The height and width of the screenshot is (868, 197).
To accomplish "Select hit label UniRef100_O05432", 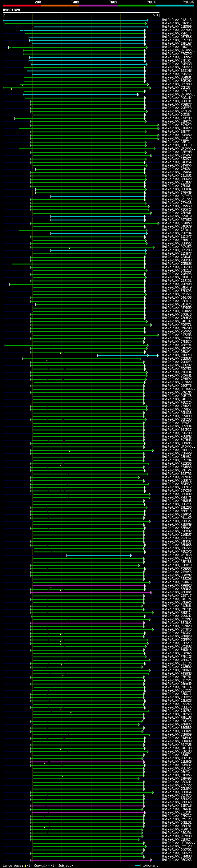I will 177,765.
